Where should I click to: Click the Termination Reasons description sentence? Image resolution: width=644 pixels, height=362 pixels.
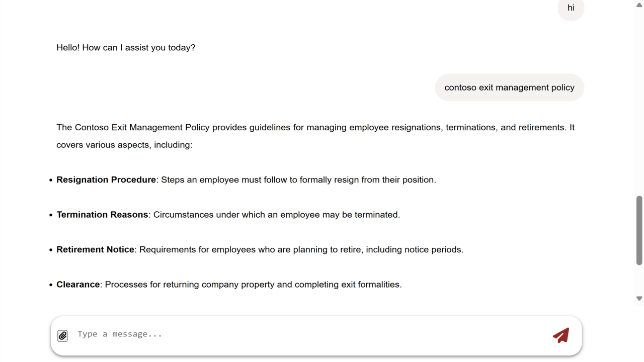pyautogui.click(x=277, y=215)
